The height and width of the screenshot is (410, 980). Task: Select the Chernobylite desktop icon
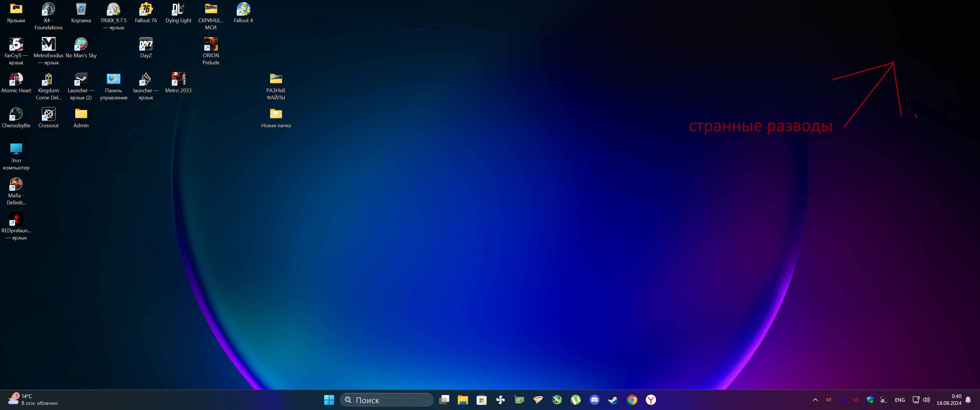(x=16, y=114)
